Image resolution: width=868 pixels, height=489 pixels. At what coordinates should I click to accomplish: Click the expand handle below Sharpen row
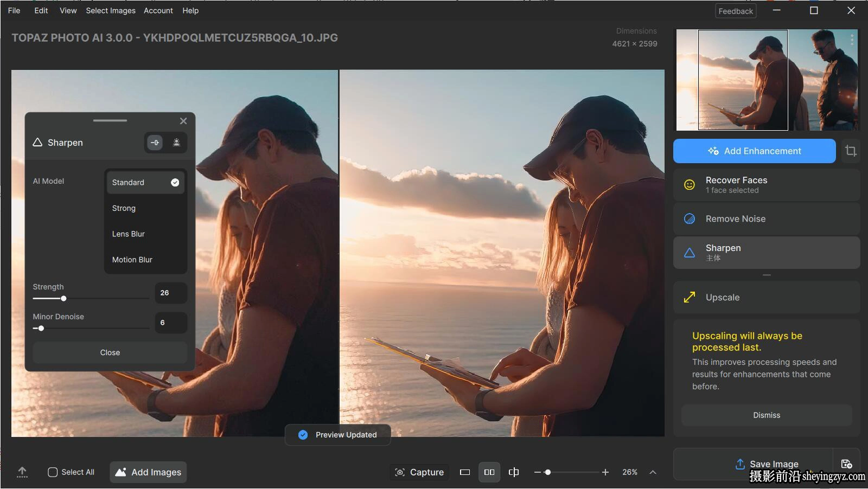767,275
